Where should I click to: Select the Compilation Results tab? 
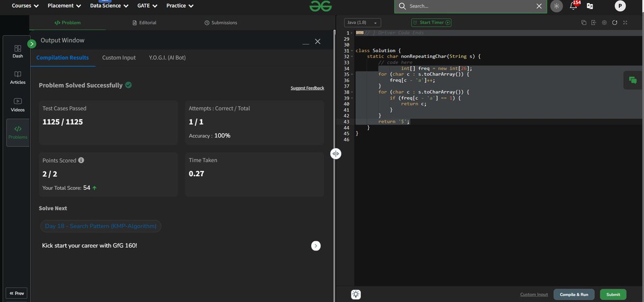point(63,57)
